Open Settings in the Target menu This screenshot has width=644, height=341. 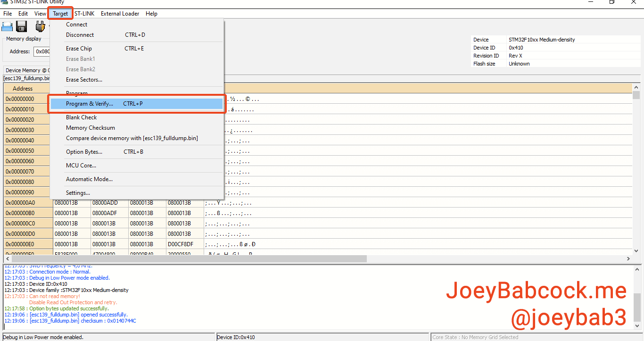tap(78, 193)
